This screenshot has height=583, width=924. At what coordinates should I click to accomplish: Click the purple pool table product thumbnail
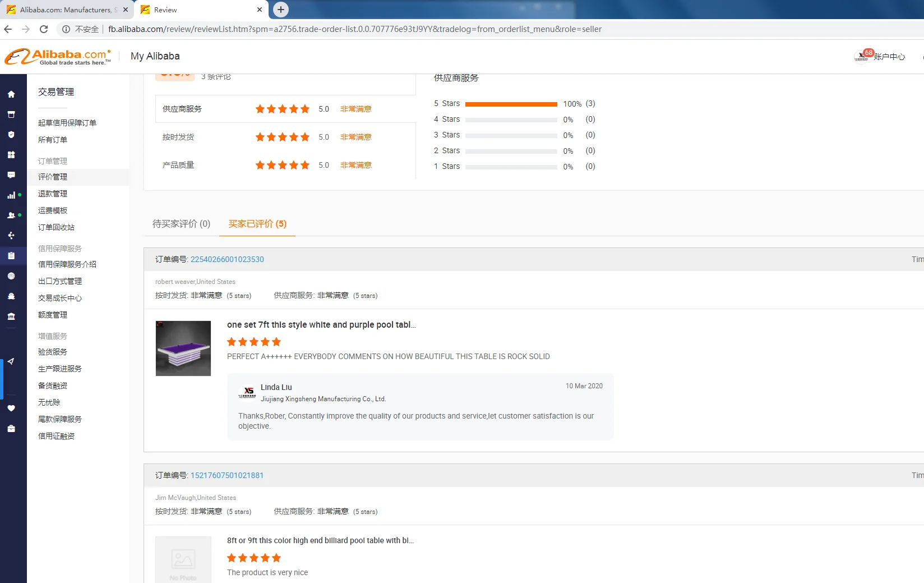pos(183,348)
